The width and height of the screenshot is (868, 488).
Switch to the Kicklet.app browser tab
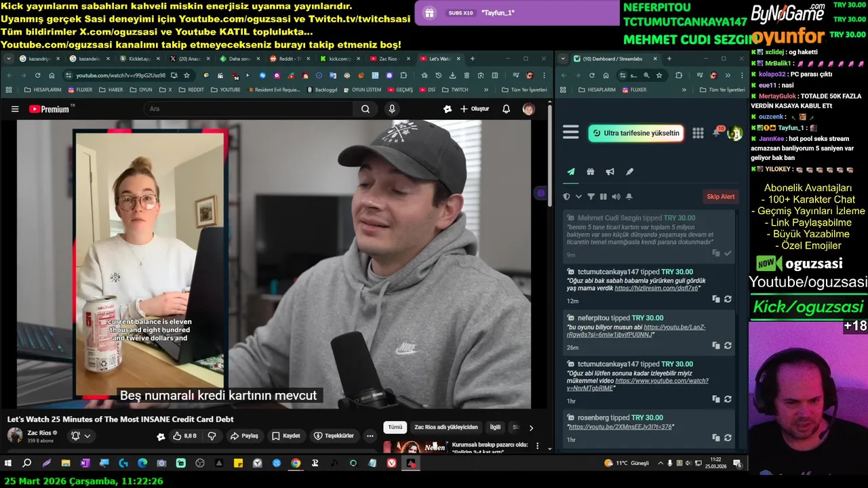(x=139, y=59)
